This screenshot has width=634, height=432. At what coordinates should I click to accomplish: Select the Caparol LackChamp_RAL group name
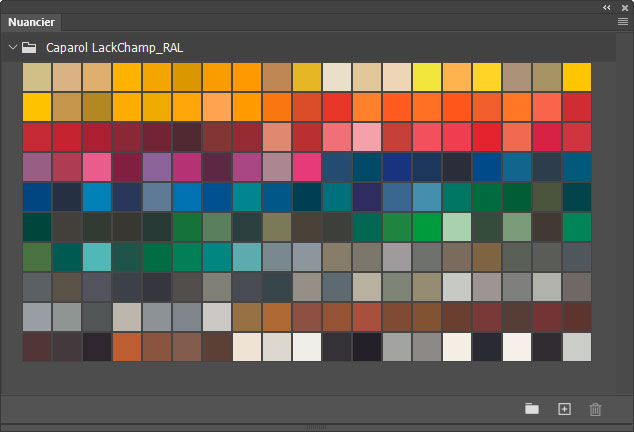coord(114,47)
